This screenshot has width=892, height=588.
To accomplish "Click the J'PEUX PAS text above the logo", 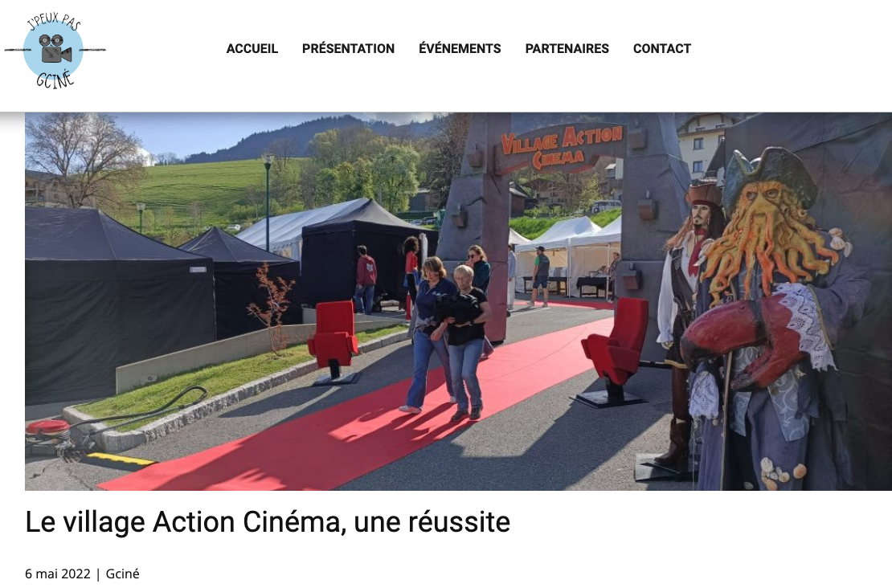I will pyautogui.click(x=54, y=21).
